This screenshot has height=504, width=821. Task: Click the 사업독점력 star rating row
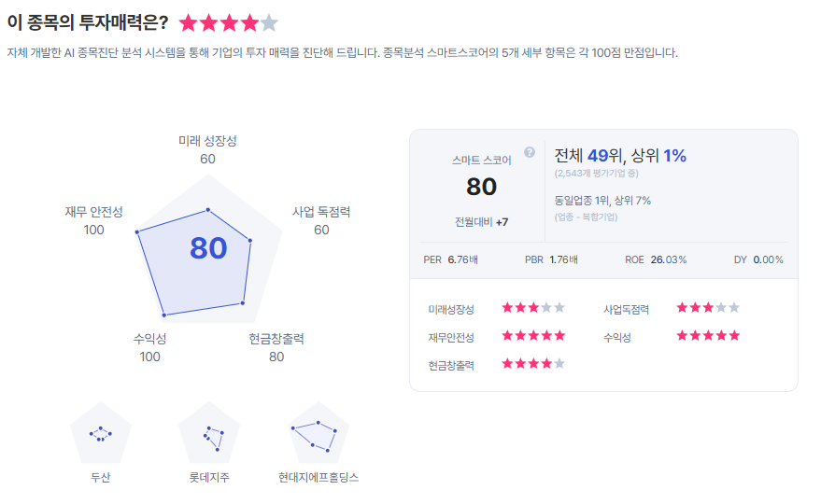[708, 308]
